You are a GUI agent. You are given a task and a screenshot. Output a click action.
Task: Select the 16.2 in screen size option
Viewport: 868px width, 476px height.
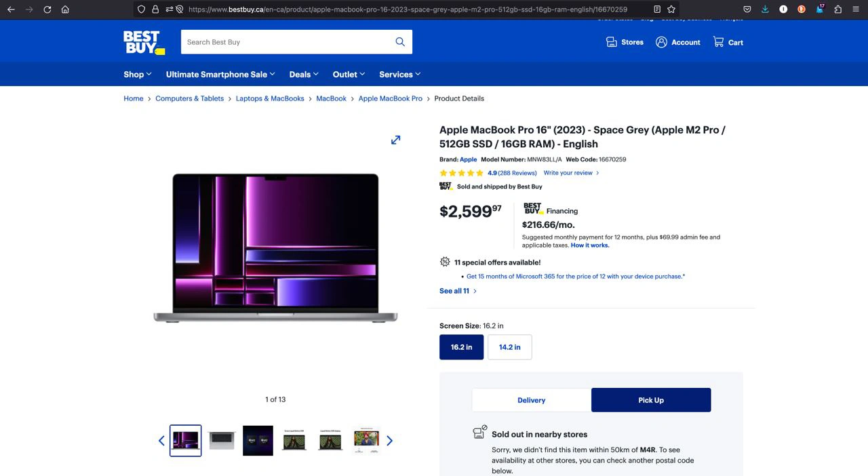pos(462,347)
